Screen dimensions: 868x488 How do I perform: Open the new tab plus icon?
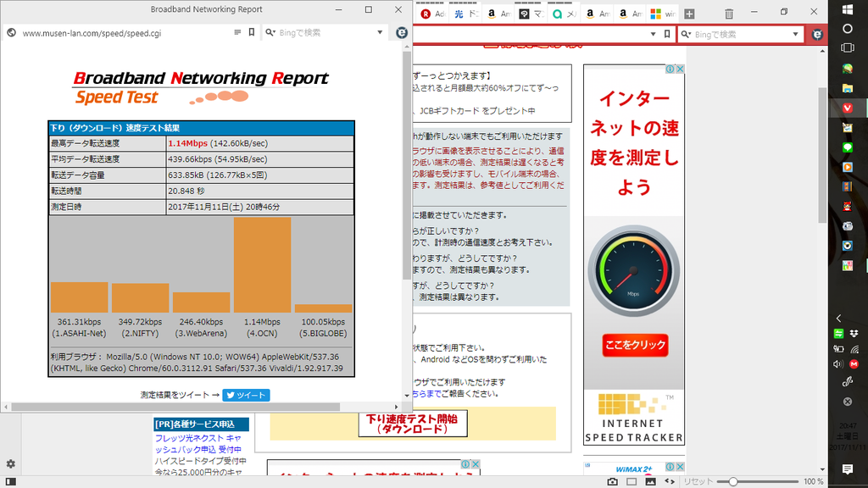click(689, 14)
